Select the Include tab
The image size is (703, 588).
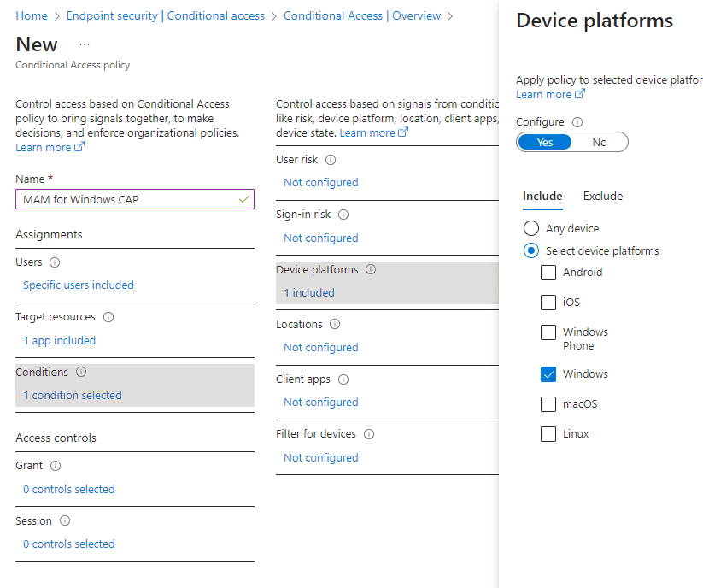pos(542,197)
